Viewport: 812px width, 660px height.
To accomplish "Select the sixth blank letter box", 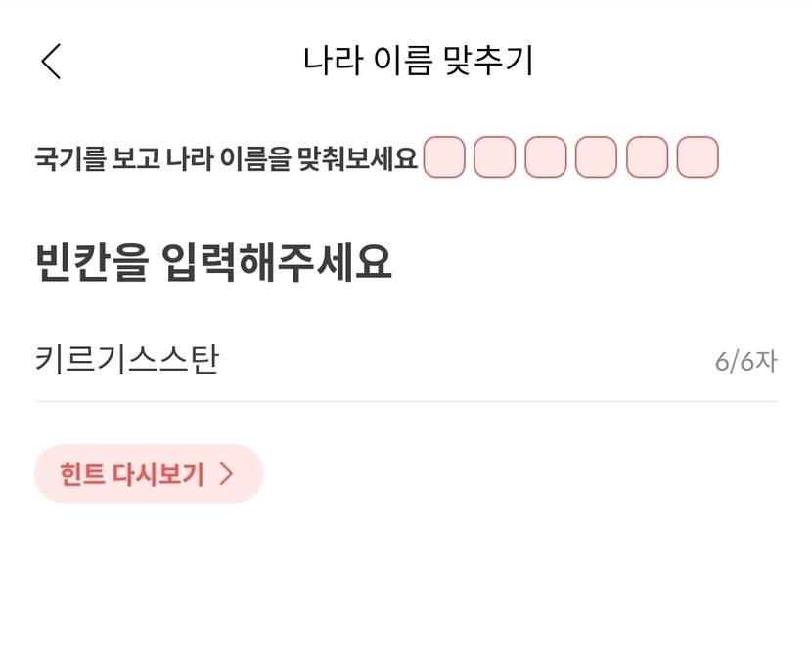I will 698,157.
